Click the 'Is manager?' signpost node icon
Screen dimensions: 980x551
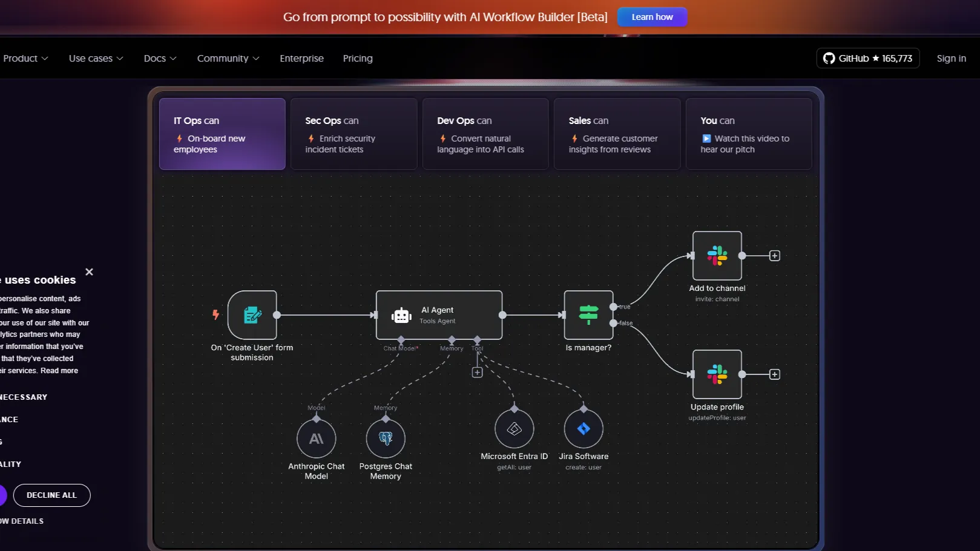[588, 315]
